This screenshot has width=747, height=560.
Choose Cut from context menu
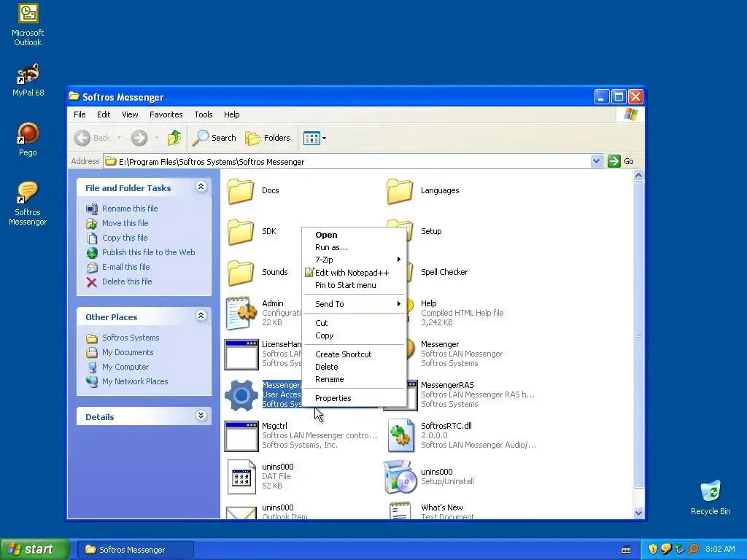pos(354,323)
